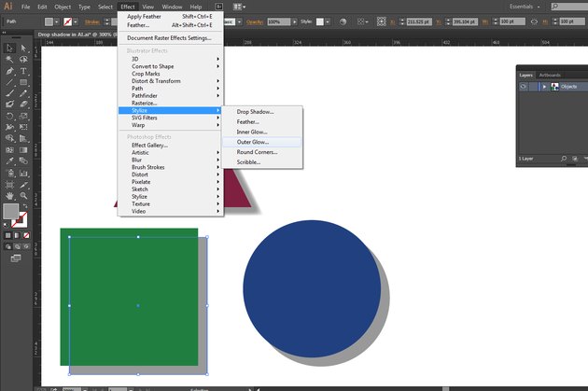Select the Magic Wand tool
The image size is (588, 391).
click(9, 60)
